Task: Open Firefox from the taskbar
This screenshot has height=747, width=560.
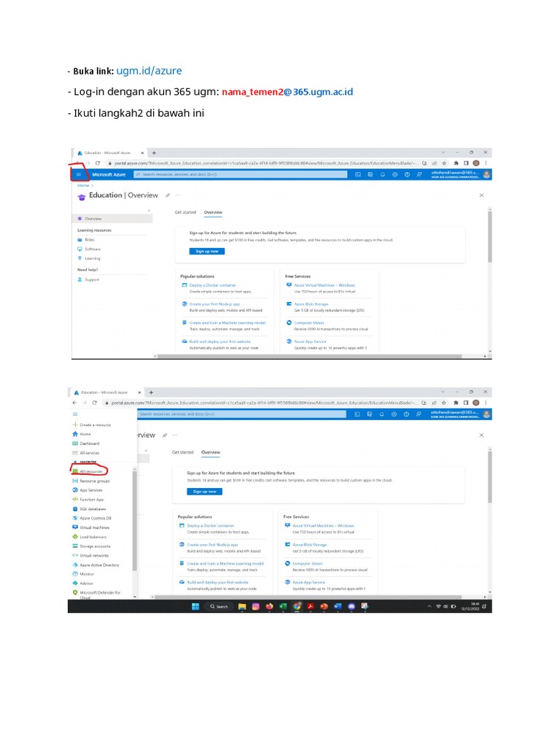Action: pos(269,606)
